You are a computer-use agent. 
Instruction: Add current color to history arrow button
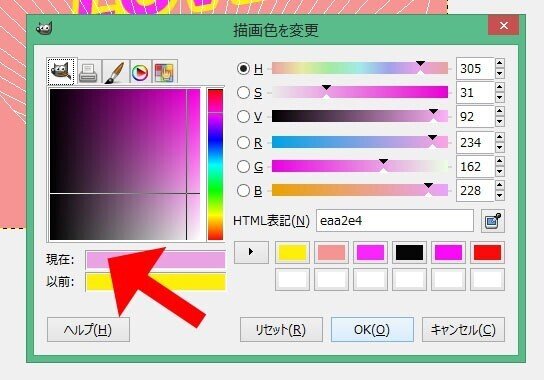point(251,252)
